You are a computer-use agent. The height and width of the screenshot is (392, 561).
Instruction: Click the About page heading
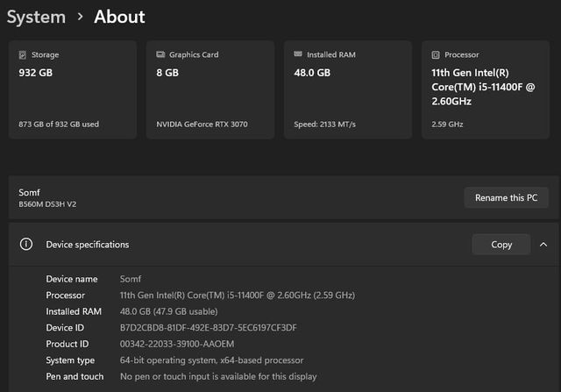(119, 17)
